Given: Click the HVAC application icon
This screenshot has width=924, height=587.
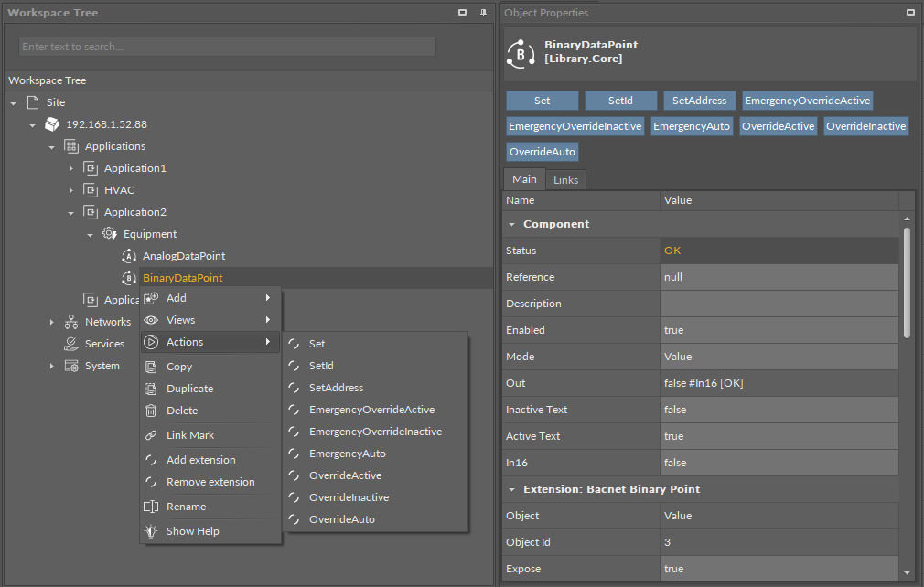Looking at the screenshot, I should point(90,190).
